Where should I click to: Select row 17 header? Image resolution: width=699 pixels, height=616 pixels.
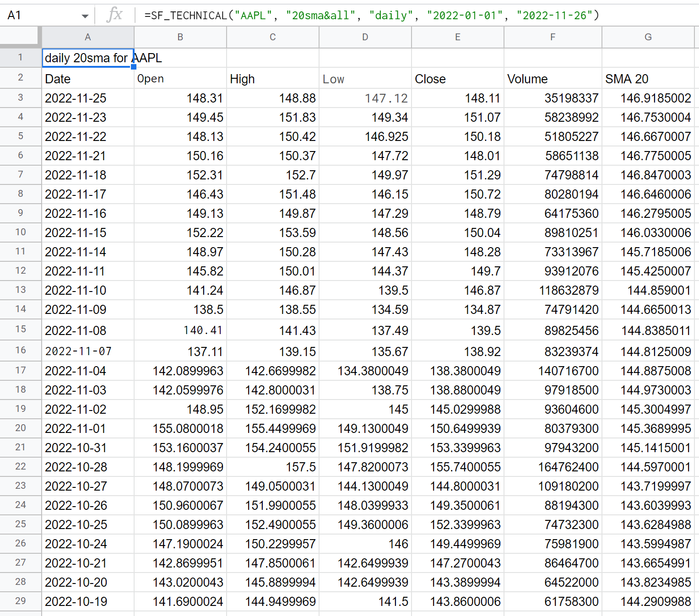(21, 370)
